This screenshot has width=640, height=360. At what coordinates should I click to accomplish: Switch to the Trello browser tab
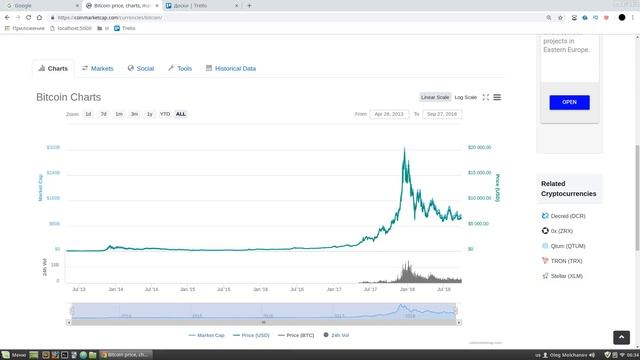[x=202, y=6]
